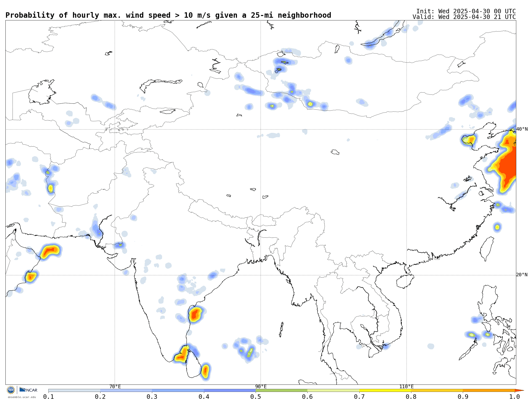The height and width of the screenshot is (400, 532).
Task: Pick the light blue 0.3–0.4 colorbar segment
Action: point(178,390)
